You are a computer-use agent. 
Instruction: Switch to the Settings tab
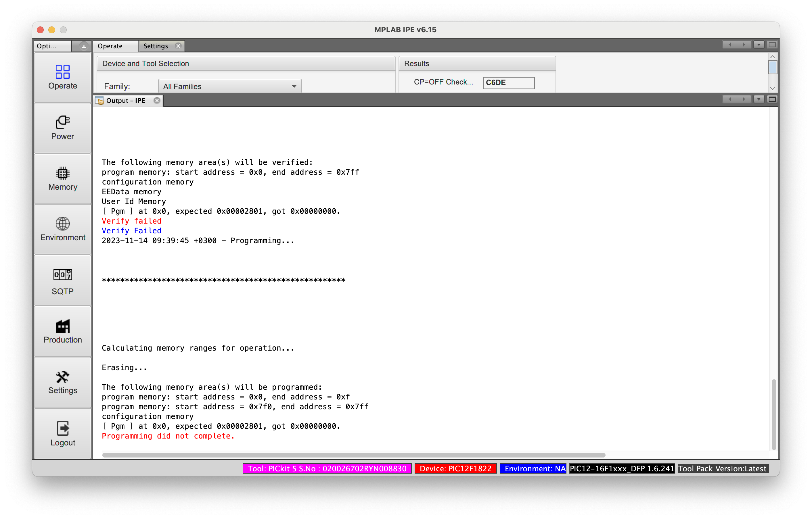tap(156, 46)
